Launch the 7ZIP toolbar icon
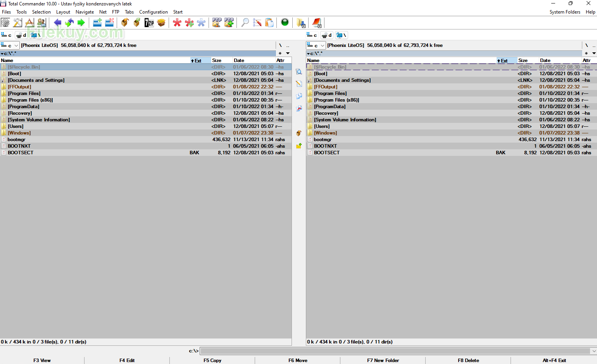 [x=149, y=22]
